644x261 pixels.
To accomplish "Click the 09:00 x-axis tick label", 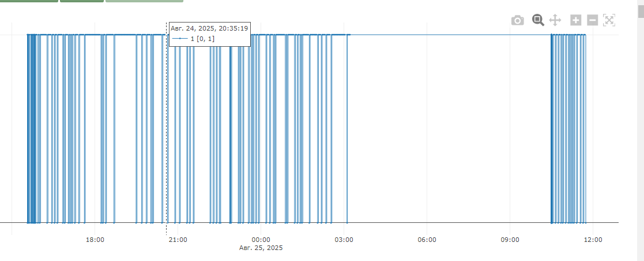I will 510,240.
